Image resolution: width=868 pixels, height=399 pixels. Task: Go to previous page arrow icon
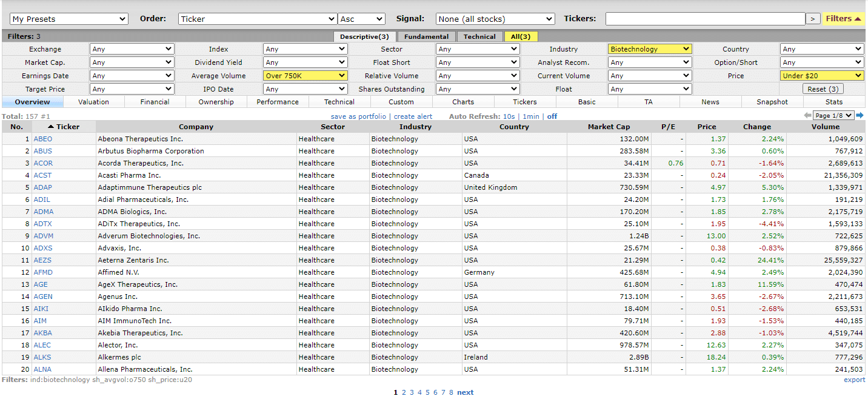[807, 115]
